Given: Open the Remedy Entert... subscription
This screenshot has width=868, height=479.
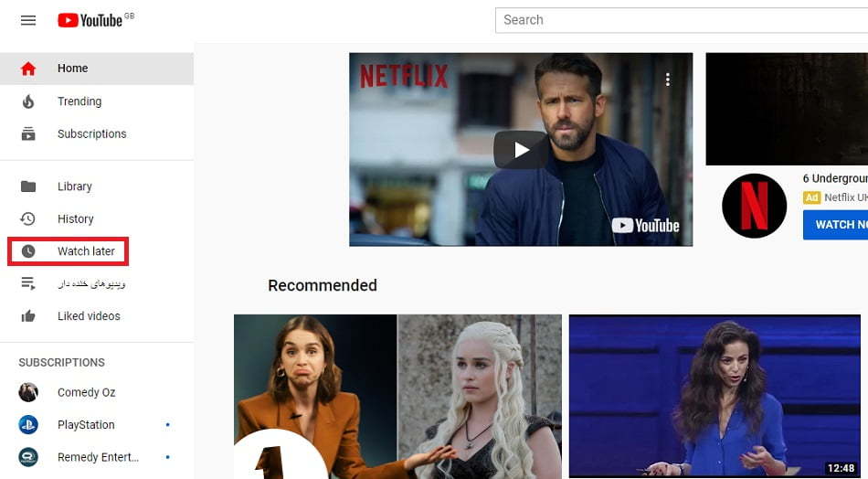Looking at the screenshot, I should click(x=97, y=457).
